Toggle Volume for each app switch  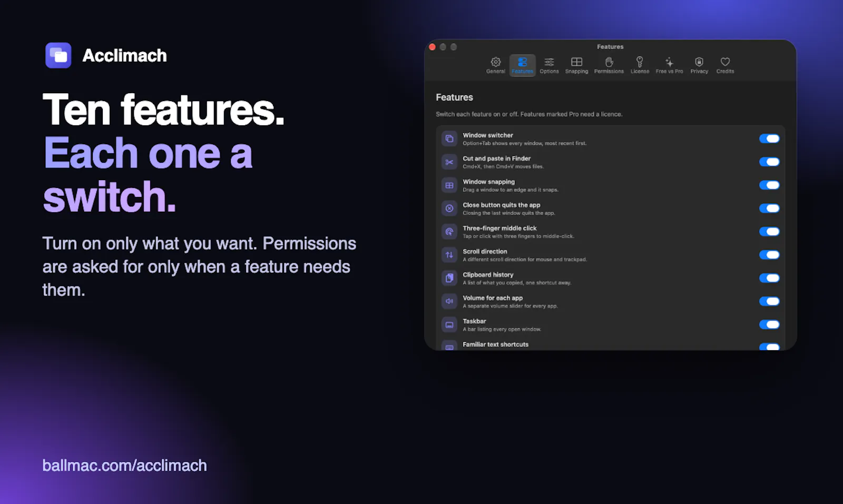769,301
